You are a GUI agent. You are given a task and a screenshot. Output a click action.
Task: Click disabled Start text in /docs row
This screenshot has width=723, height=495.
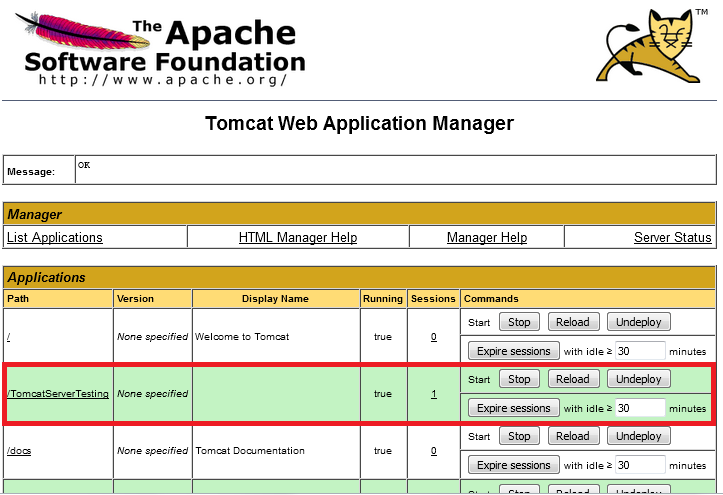point(479,436)
